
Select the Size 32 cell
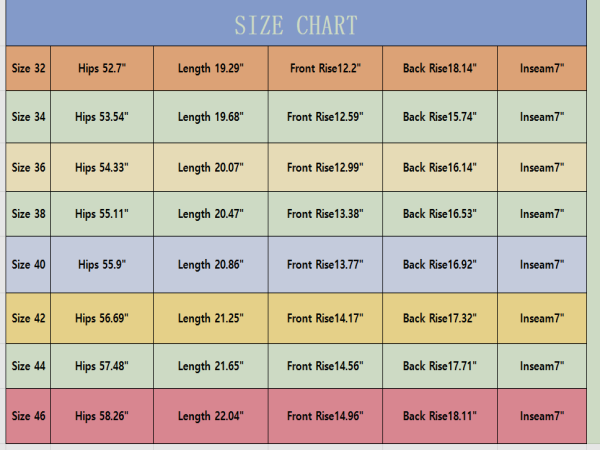coord(28,68)
